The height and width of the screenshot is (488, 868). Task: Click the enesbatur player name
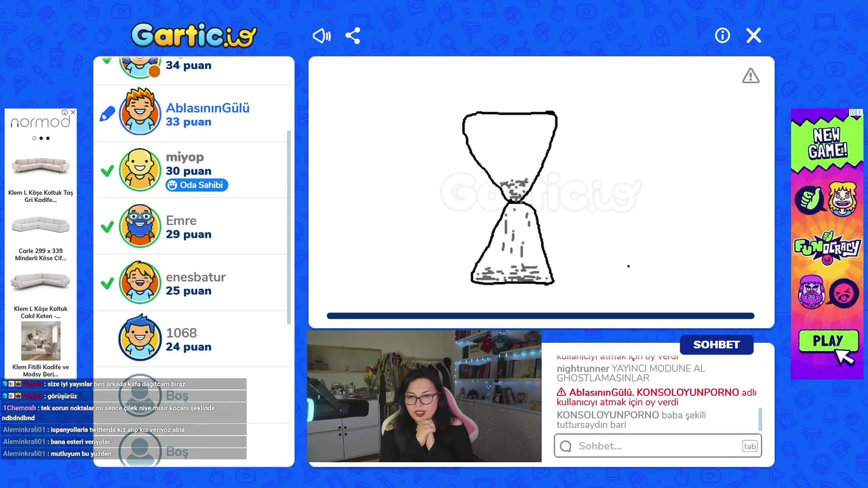point(195,277)
